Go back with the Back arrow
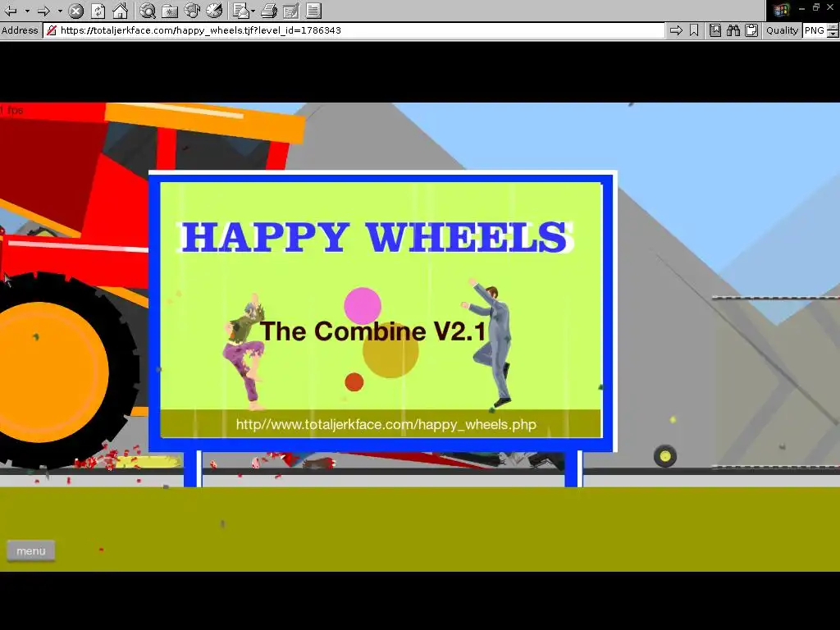840x630 pixels. [x=11, y=10]
